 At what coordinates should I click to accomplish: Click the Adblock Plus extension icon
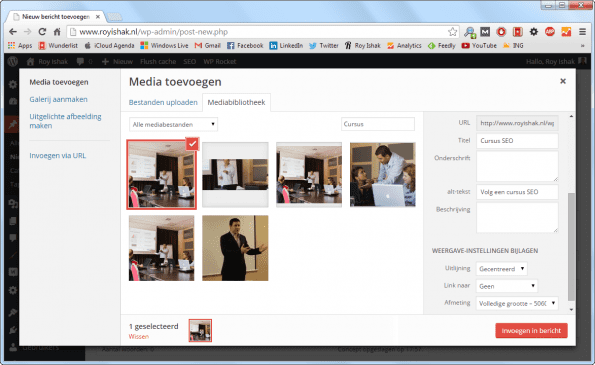coord(550,32)
